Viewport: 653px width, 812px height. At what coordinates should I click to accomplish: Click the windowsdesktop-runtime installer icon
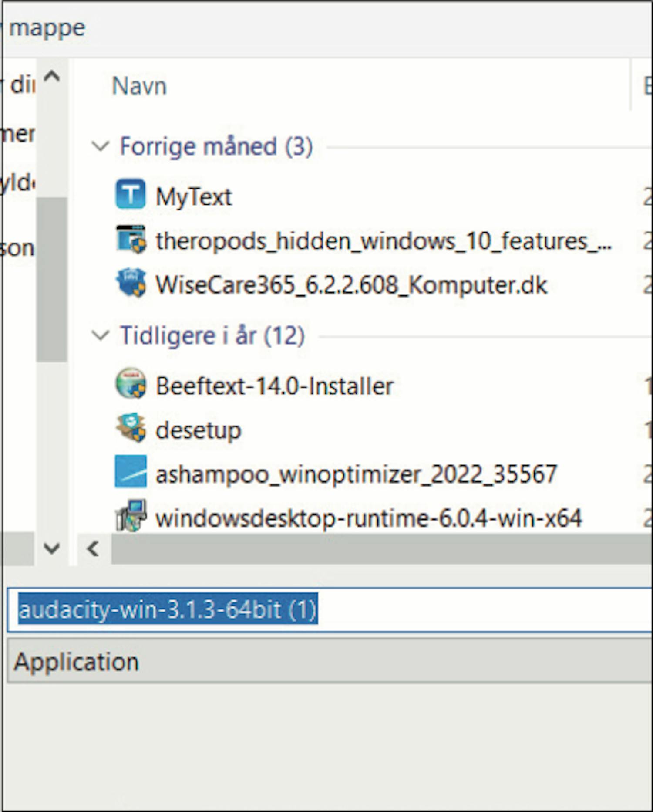(130, 517)
